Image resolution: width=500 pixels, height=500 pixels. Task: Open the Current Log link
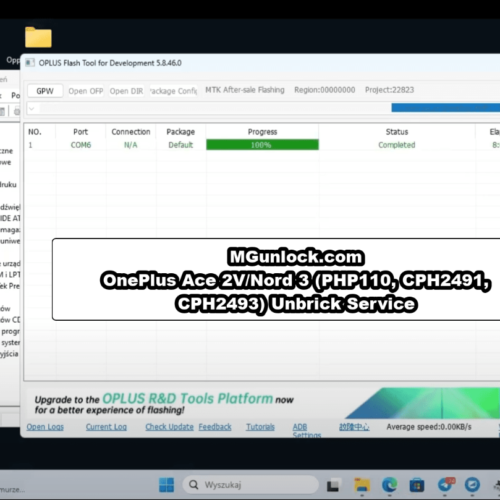(106, 427)
